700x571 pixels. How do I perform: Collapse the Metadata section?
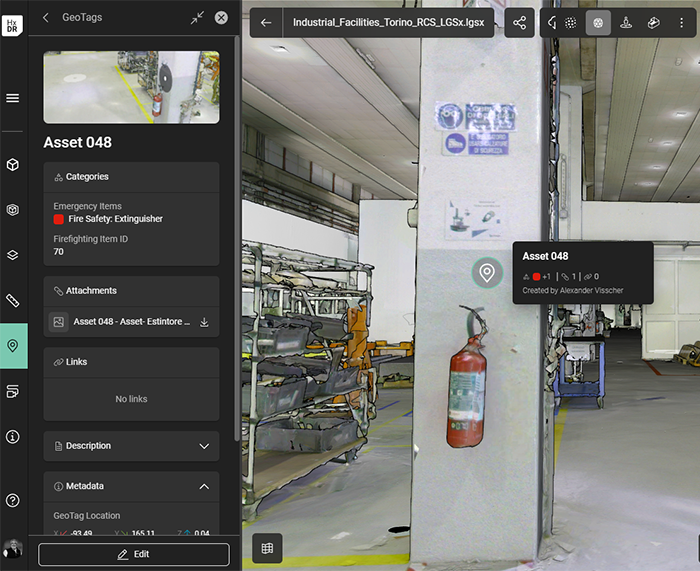[204, 486]
